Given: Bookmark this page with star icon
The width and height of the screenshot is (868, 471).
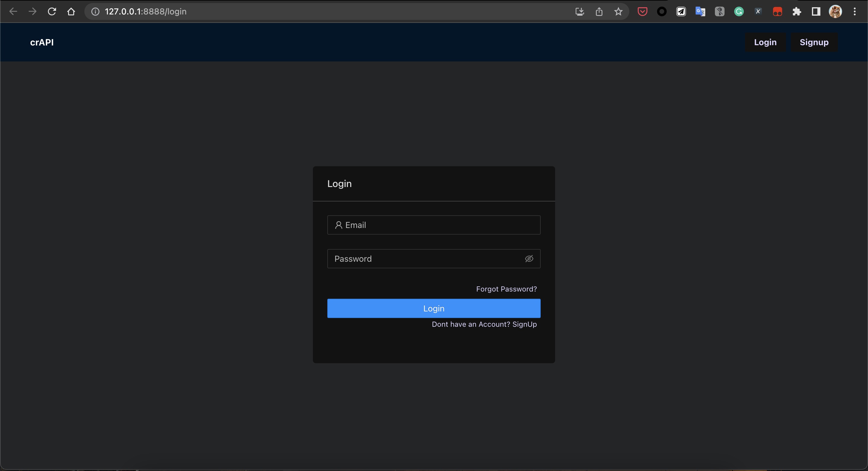Looking at the screenshot, I should point(618,11).
